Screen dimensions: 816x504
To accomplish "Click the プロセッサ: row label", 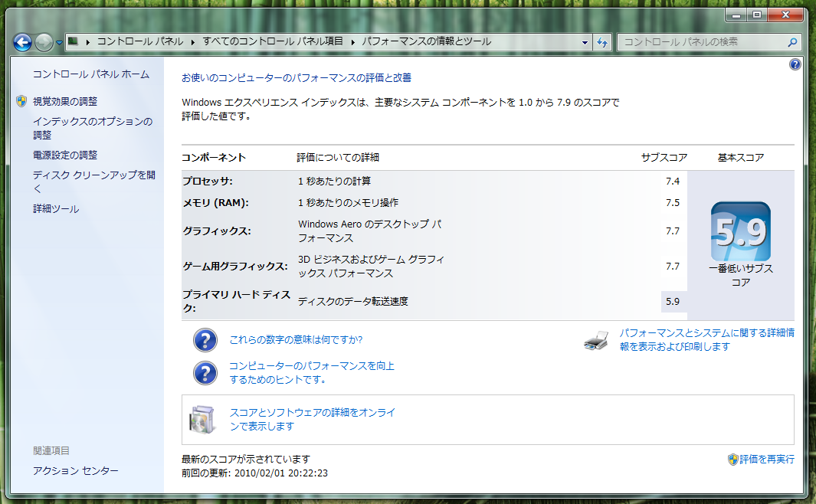I will (208, 181).
